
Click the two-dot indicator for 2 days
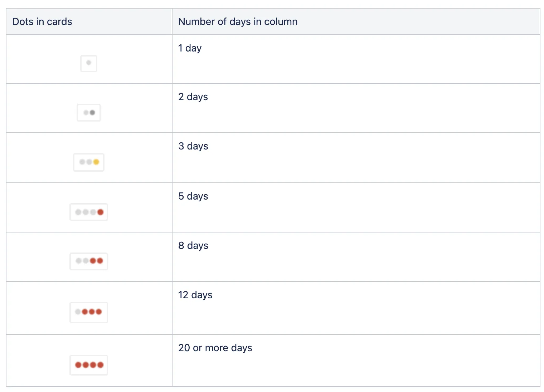tap(89, 113)
